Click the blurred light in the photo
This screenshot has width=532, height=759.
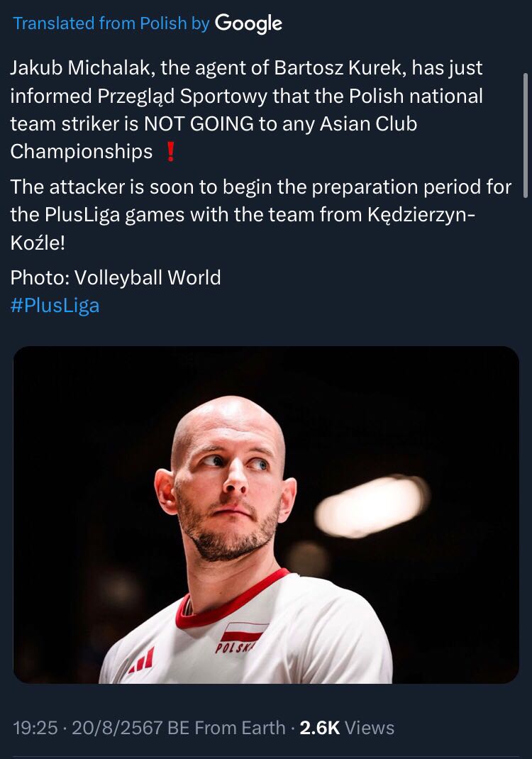(372, 506)
